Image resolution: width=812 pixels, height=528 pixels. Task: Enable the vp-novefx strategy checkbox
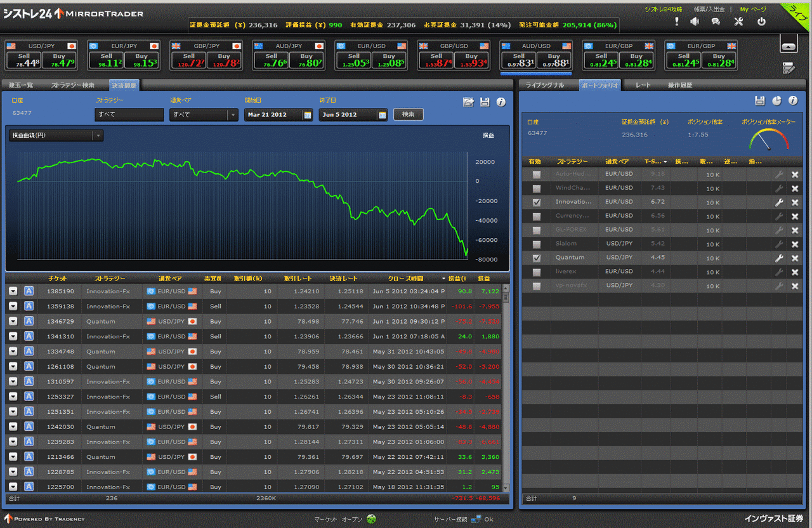click(x=537, y=286)
